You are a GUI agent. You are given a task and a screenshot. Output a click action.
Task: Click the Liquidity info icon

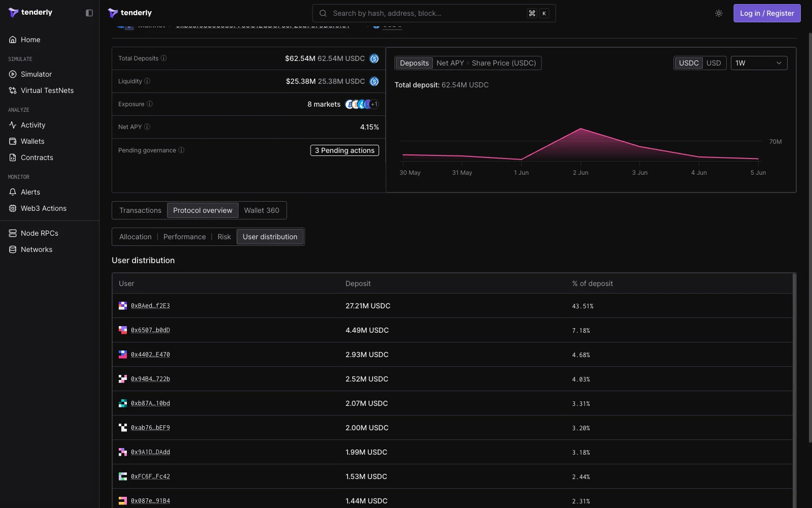click(147, 81)
